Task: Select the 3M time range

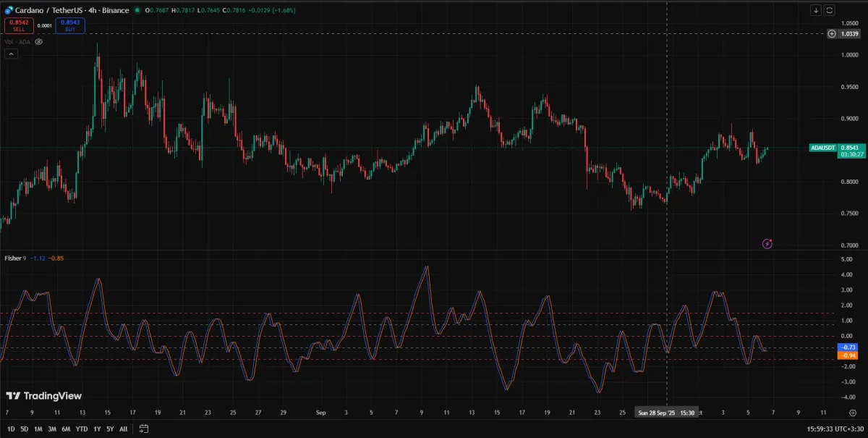Action: (x=52, y=429)
